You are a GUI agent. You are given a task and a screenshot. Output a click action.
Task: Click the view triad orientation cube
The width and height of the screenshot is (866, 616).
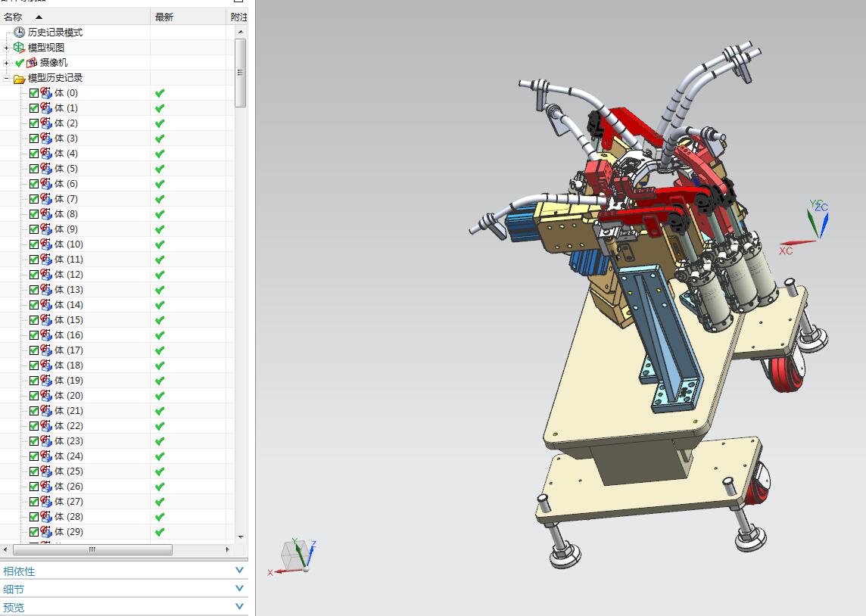(294, 555)
